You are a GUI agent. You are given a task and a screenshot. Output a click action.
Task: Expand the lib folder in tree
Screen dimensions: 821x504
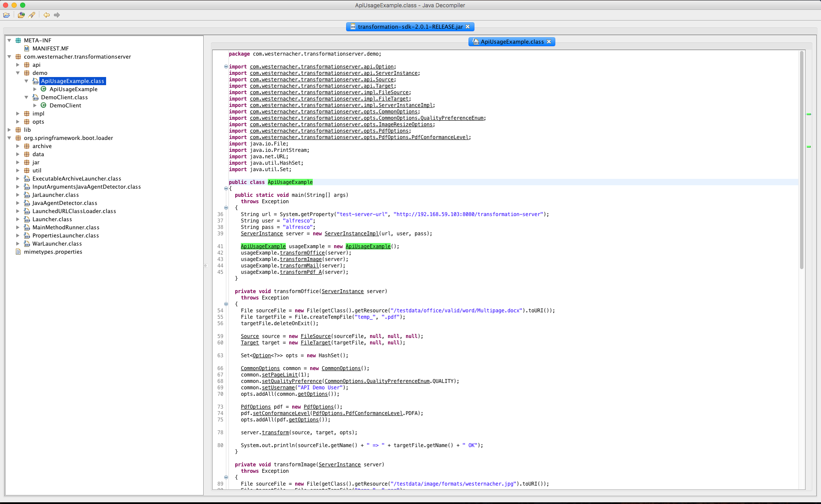click(9, 130)
